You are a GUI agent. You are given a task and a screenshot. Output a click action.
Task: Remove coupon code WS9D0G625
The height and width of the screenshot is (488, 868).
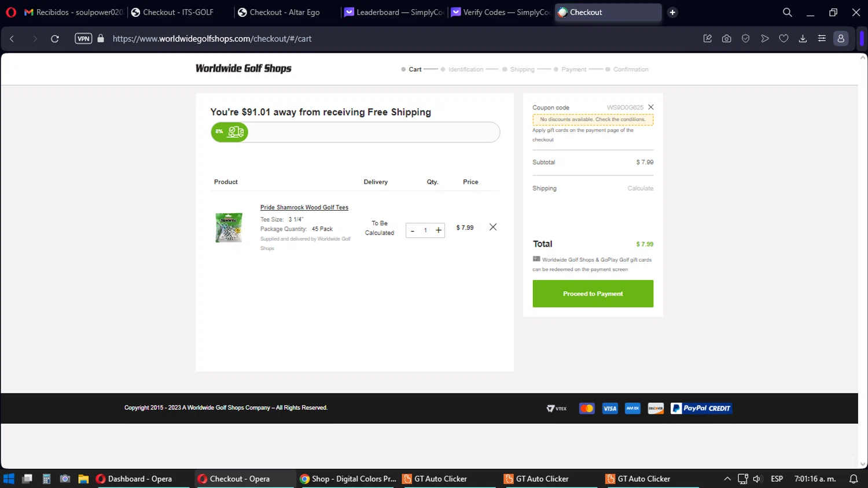(651, 107)
